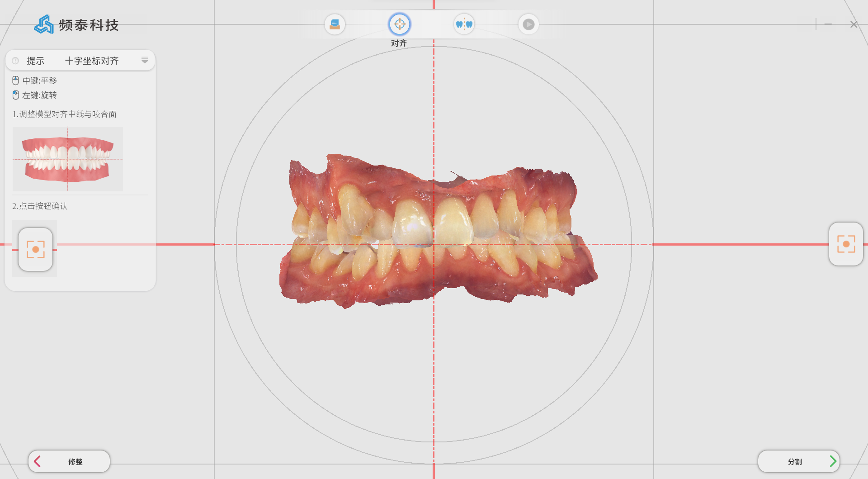868x479 pixels.
Task: Collapse the 提示 hint panel
Action: 145,60
